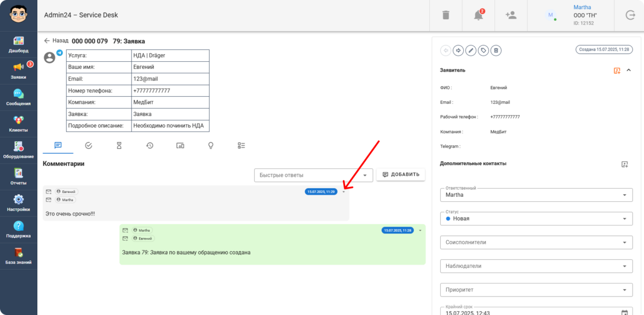Viewport: 644px width, 315px height.
Task: Open the Приоритет dropdown
Action: 537,290
